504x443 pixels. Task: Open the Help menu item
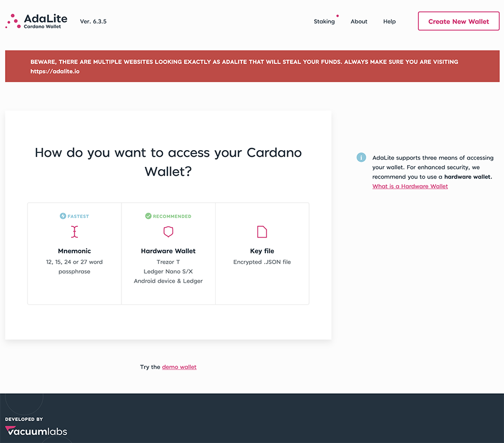(389, 21)
